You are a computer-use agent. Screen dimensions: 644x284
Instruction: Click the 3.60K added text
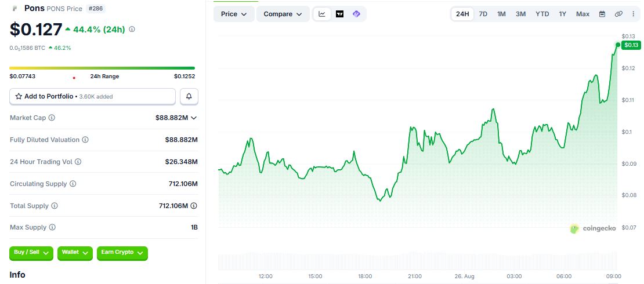(96, 97)
